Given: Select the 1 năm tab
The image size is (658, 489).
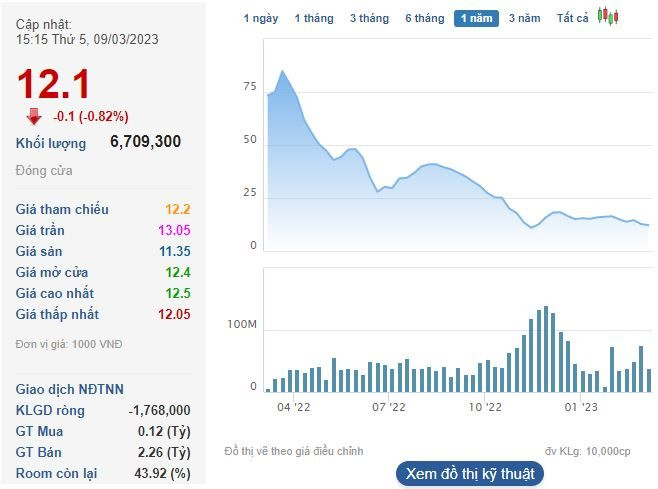Looking at the screenshot, I should [476, 18].
